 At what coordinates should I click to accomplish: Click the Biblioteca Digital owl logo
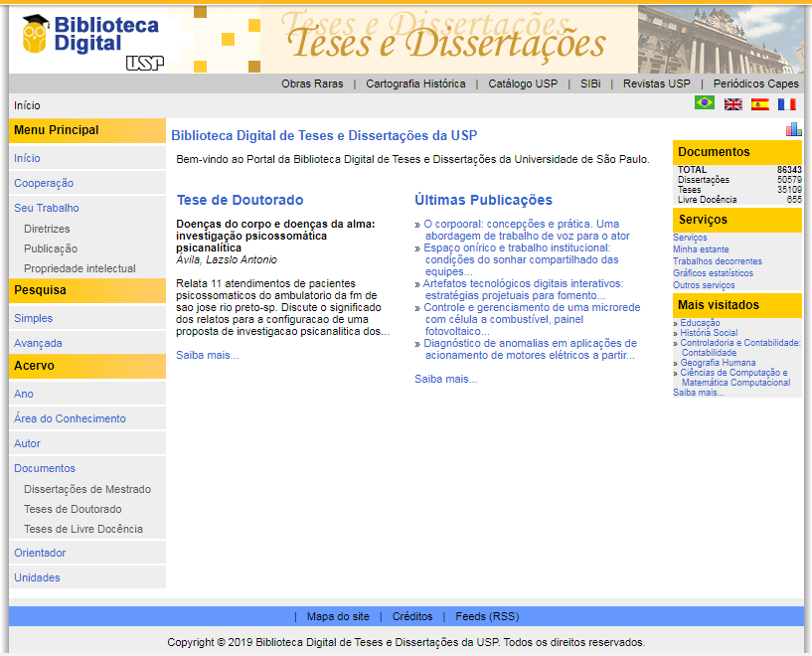pyautogui.click(x=90, y=34)
